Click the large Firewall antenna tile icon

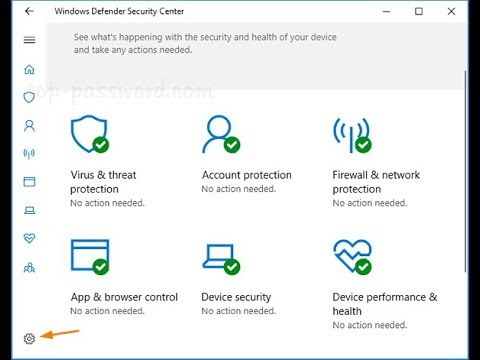pyautogui.click(x=352, y=135)
